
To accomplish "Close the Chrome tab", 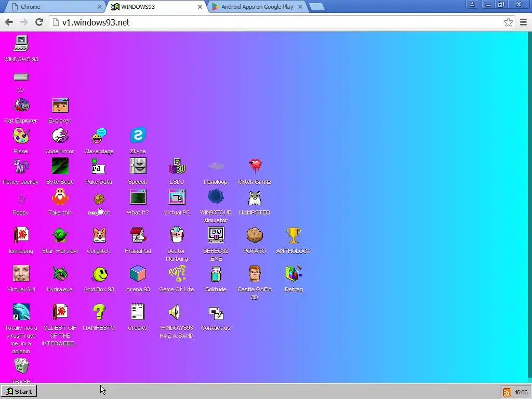I will pyautogui.click(x=99, y=7).
